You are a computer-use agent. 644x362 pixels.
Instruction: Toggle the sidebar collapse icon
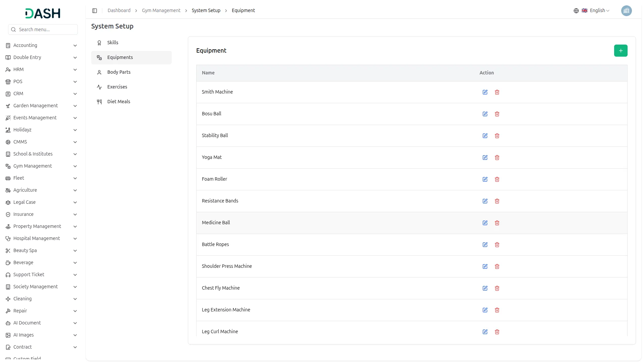(x=95, y=11)
